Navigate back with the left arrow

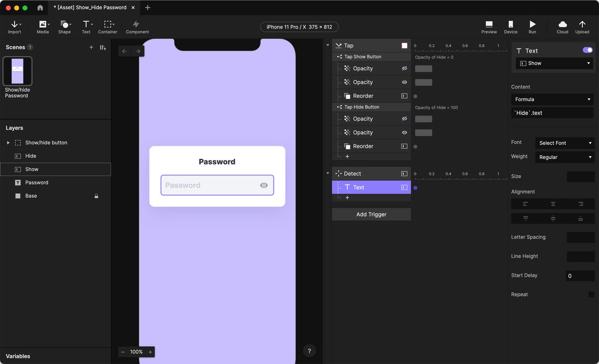(x=124, y=51)
